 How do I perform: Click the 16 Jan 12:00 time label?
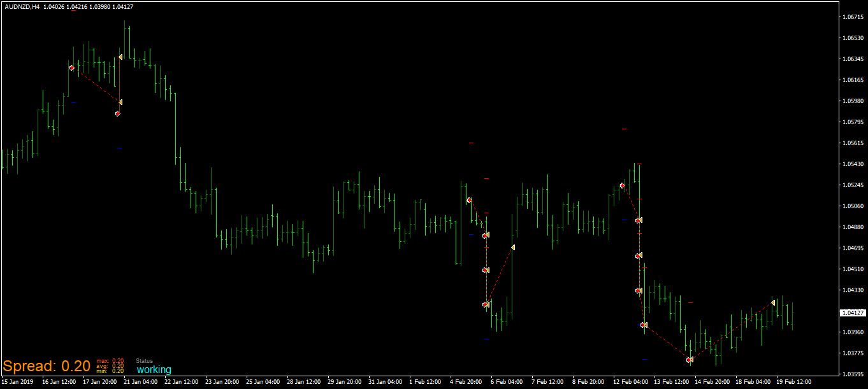[x=59, y=382]
